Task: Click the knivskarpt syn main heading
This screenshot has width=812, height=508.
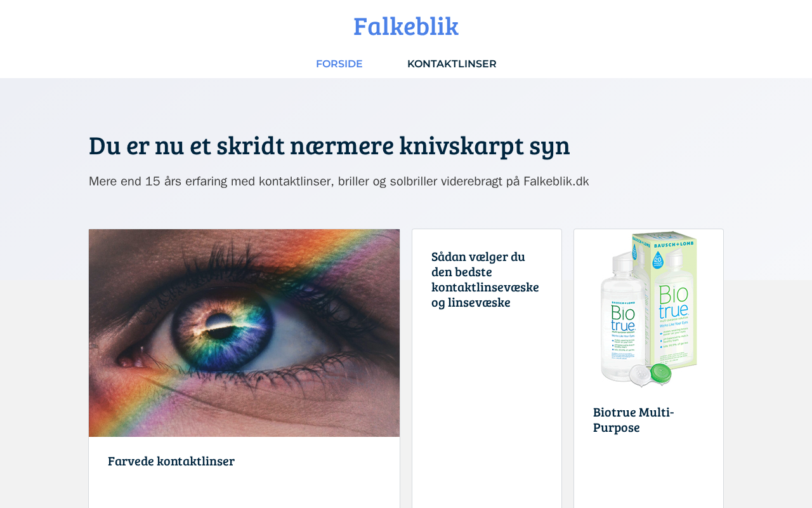Action: pos(329,145)
